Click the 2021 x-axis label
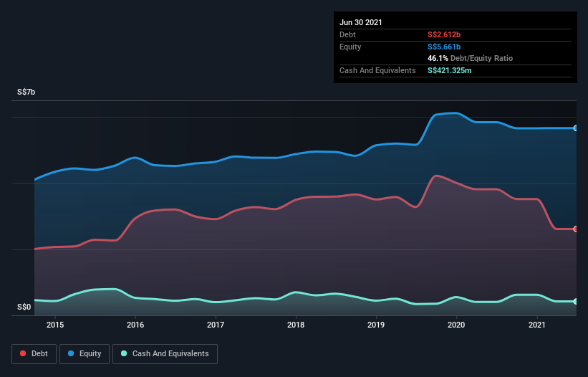This screenshot has width=588, height=377. pos(537,325)
